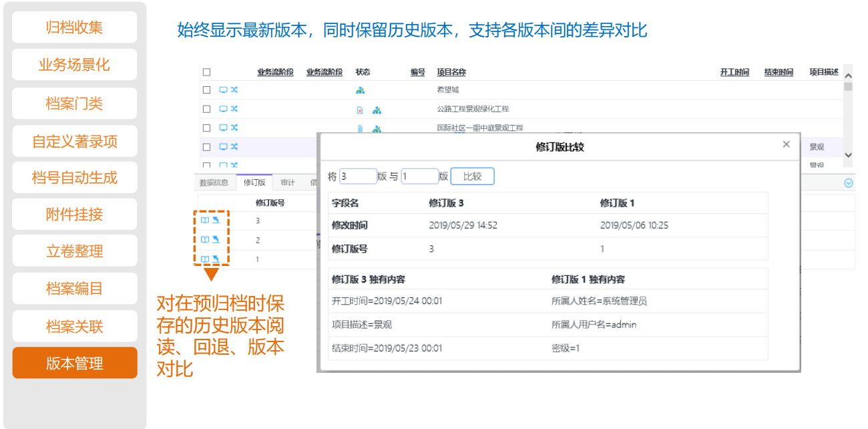Open the read icon for revision 1

tap(205, 259)
